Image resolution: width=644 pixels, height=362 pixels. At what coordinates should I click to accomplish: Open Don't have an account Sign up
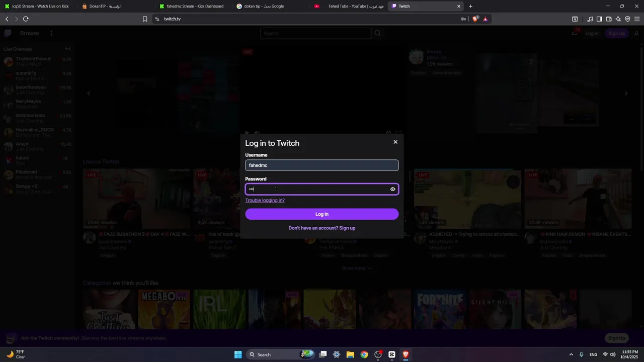[322, 228]
